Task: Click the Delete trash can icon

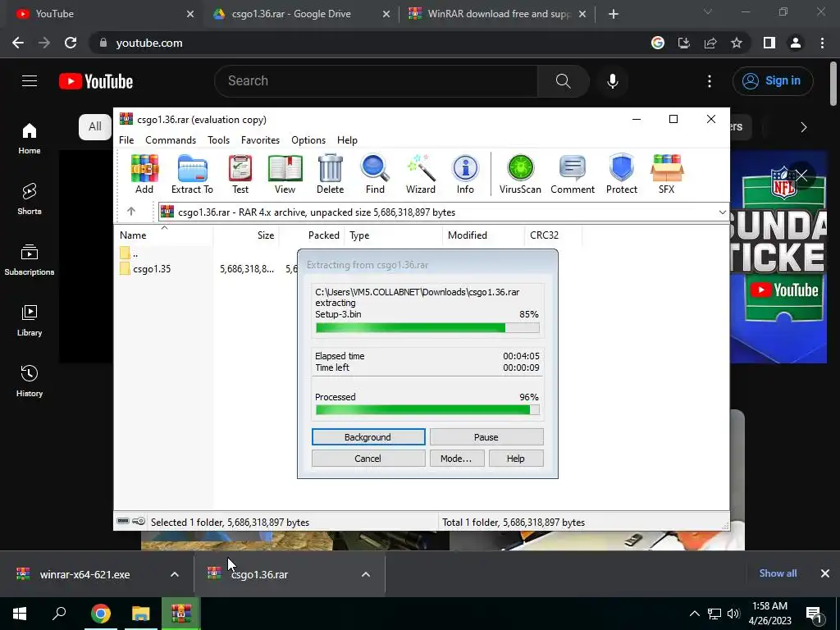Action: (330, 174)
